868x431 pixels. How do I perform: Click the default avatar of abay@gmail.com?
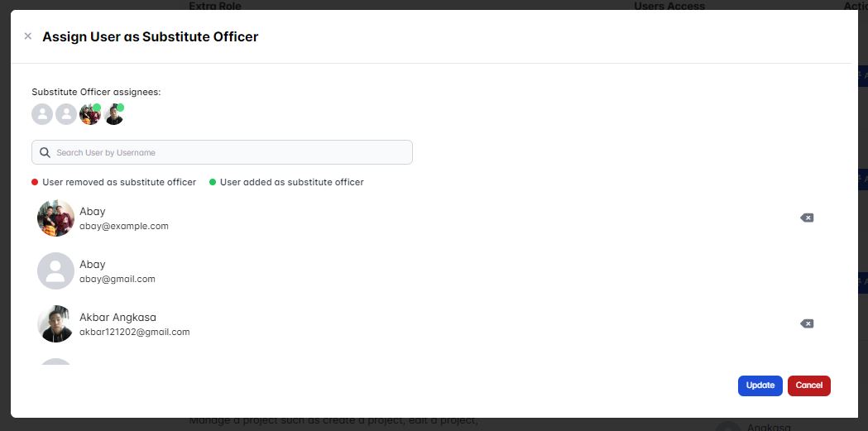56,271
